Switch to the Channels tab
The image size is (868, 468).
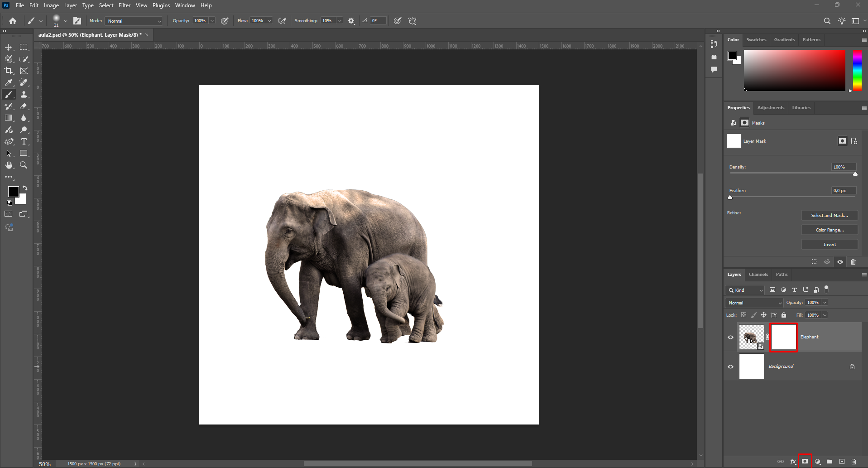pos(758,275)
